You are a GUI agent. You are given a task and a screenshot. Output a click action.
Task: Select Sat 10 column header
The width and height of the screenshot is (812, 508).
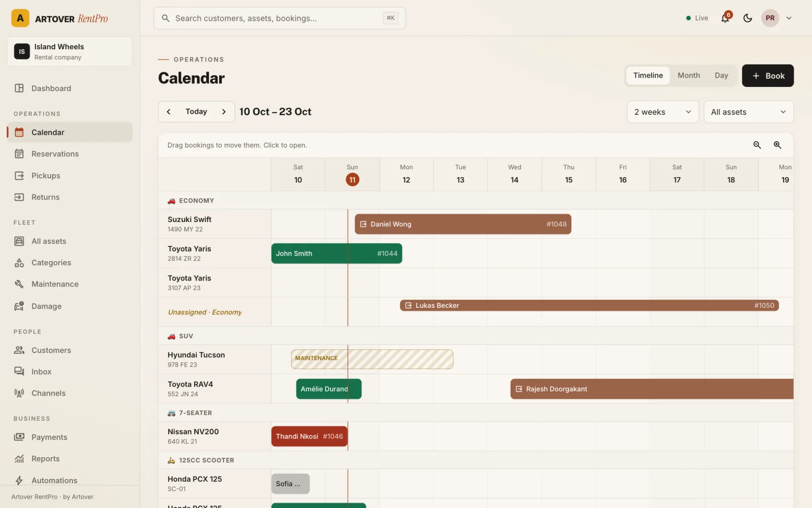pos(298,174)
